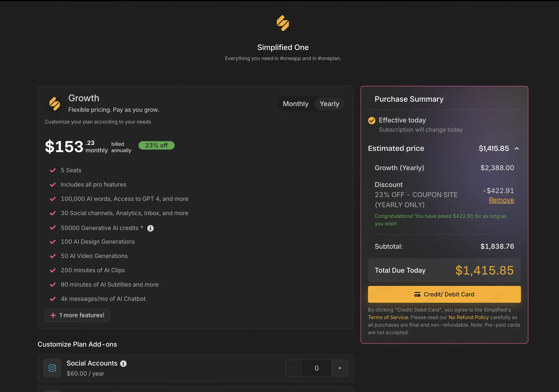Increase Social Accounts quantity with plus
559x392 pixels.
pos(340,368)
